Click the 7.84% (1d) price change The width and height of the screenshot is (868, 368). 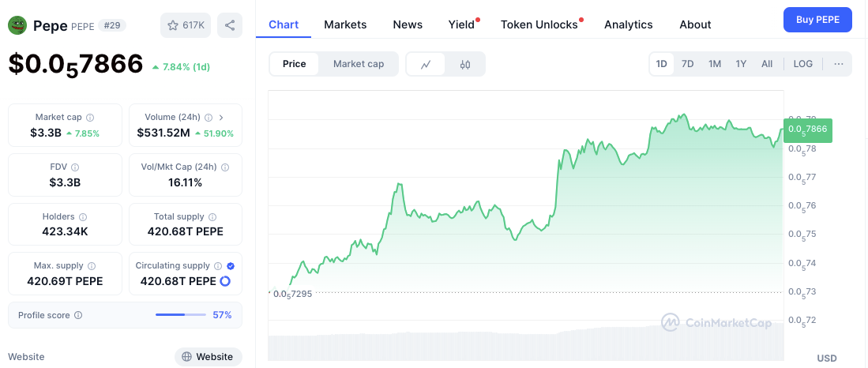181,67
